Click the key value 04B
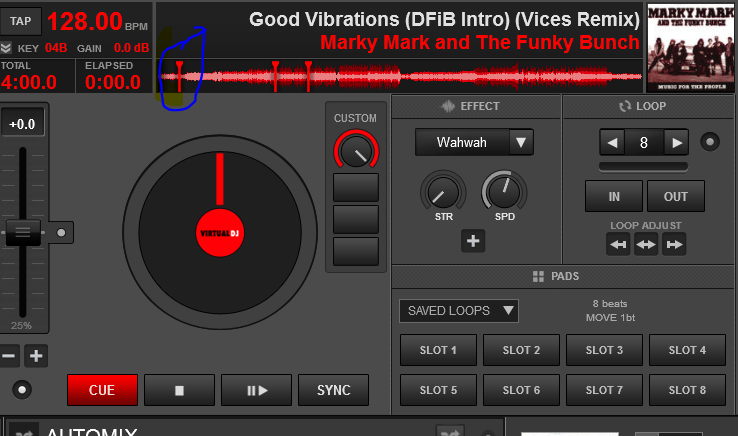Screen dimensions: 738x436 coord(56,48)
